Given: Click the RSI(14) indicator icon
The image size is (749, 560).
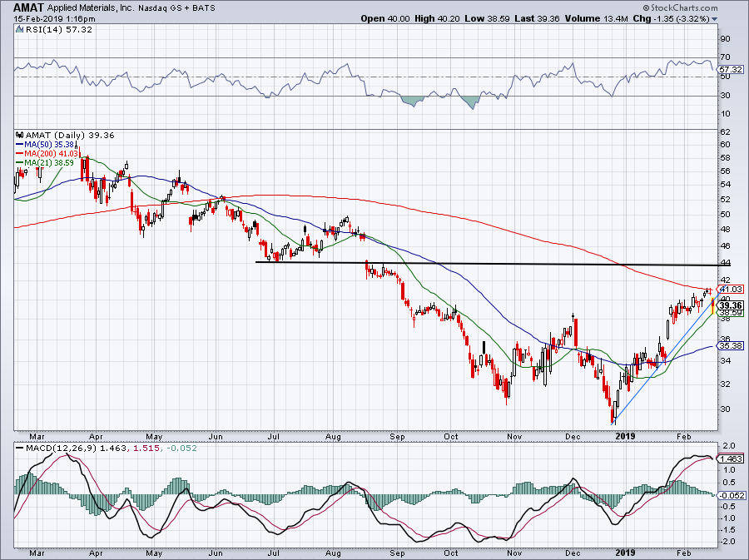Looking at the screenshot, I should click(x=18, y=29).
